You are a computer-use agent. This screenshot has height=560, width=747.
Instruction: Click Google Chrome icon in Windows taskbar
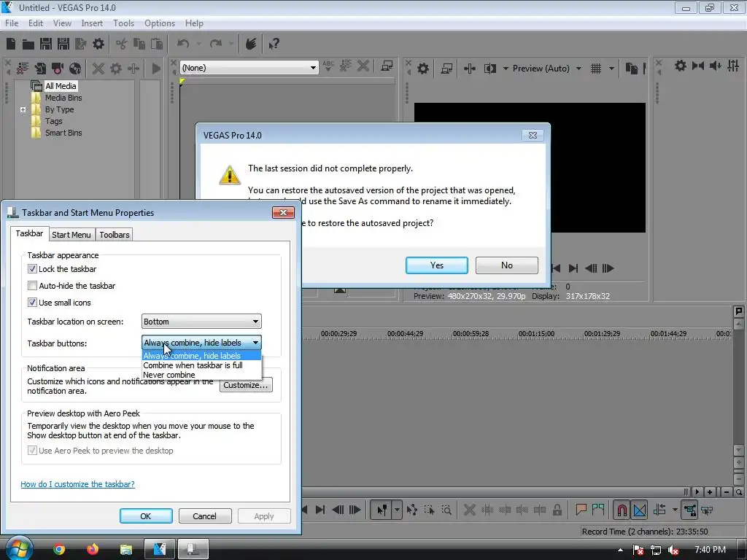pyautogui.click(x=59, y=549)
